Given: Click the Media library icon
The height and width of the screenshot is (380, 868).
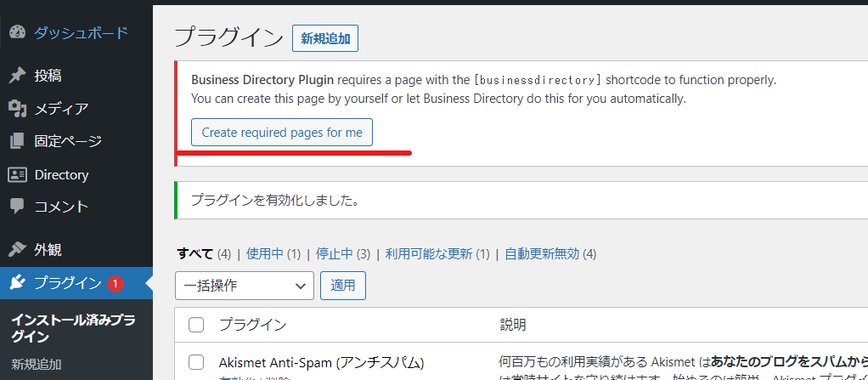Looking at the screenshot, I should point(17,109).
